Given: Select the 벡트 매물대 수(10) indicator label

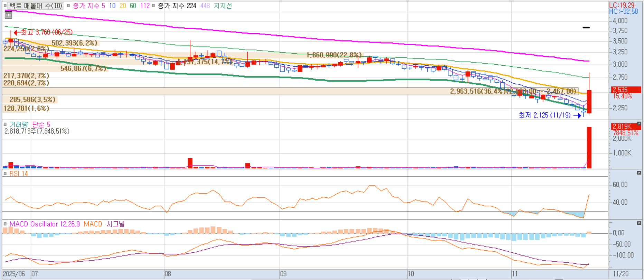Looking at the screenshot, I should pyautogui.click(x=36, y=6).
